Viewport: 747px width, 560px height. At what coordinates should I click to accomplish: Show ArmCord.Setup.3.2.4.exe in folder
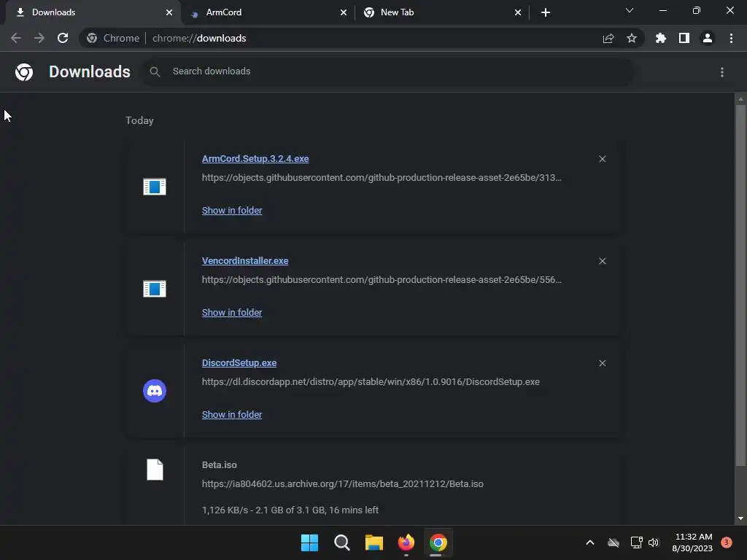coord(232,210)
